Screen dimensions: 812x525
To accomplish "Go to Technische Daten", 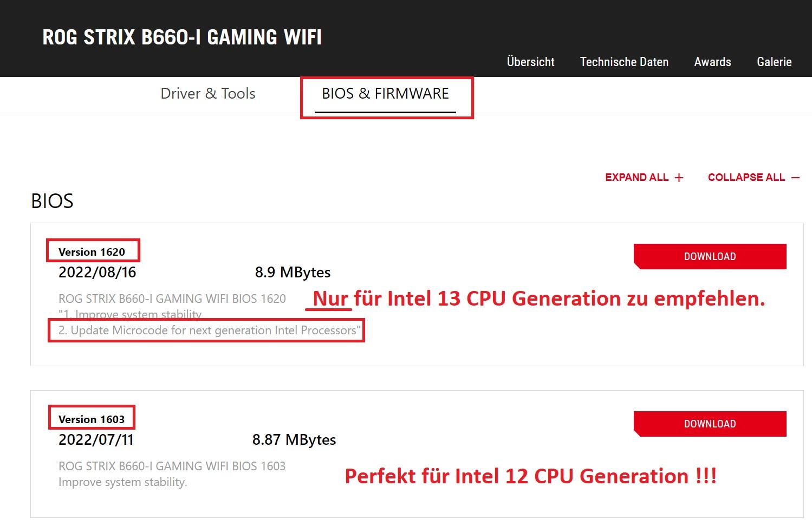I will pyautogui.click(x=624, y=62).
